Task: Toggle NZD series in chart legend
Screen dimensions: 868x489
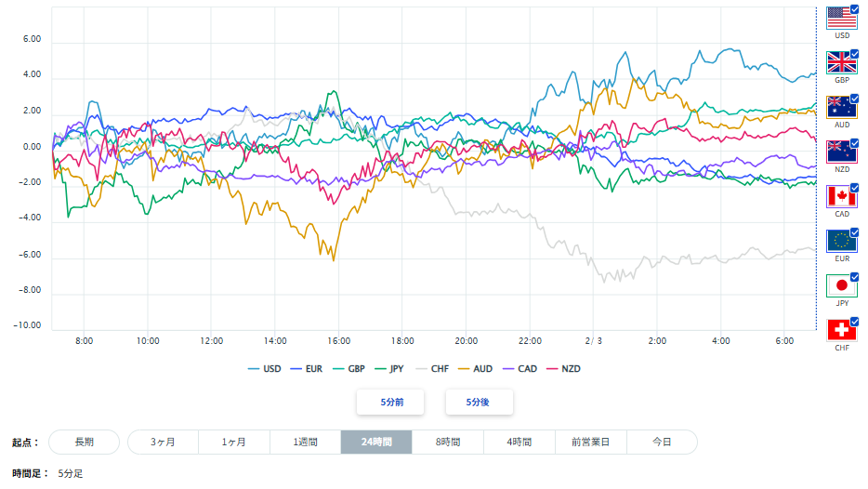Action: [x=563, y=369]
